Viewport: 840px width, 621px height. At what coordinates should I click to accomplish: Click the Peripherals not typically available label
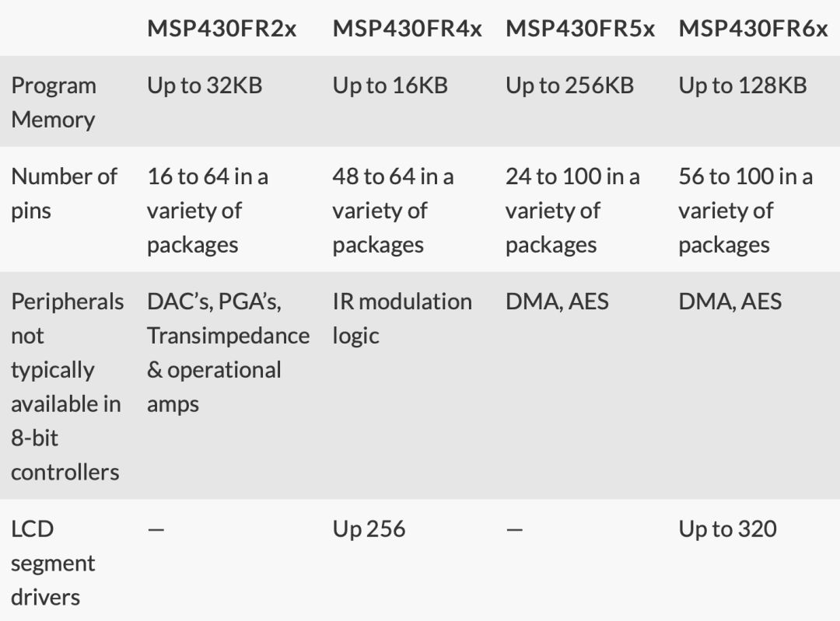pyautogui.click(x=66, y=386)
